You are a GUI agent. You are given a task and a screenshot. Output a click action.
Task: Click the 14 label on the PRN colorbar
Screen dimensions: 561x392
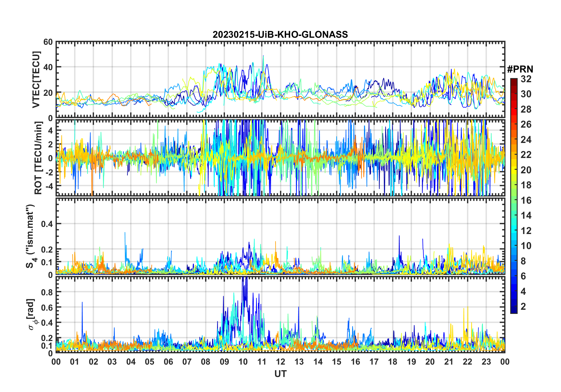click(x=526, y=215)
